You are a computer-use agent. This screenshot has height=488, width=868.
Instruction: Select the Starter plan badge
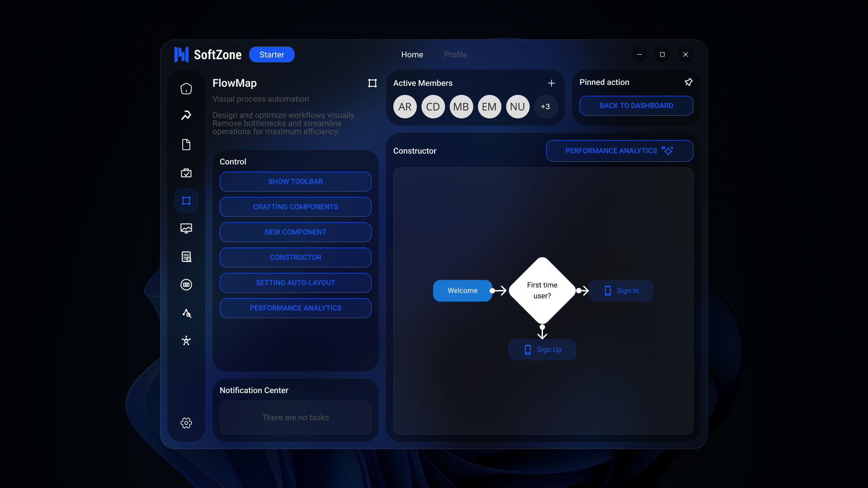pos(271,54)
